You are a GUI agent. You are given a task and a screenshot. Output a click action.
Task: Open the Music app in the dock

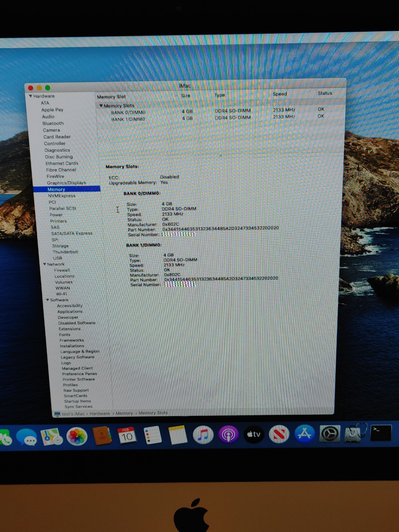click(203, 435)
